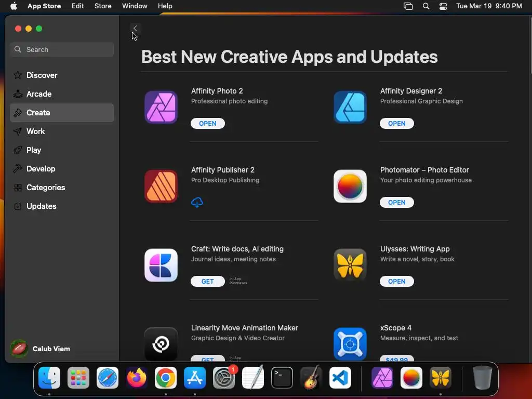Click the xScope 4 title text

tap(395, 328)
